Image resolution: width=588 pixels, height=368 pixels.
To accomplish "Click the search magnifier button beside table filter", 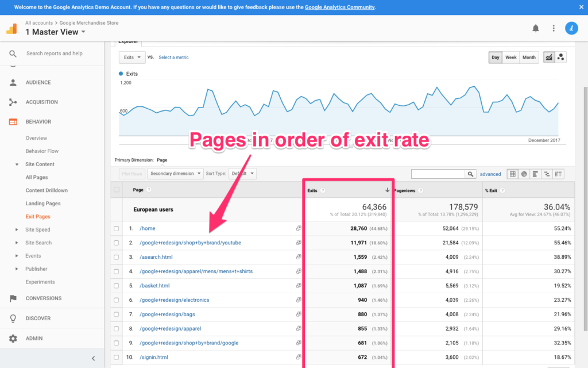I will 471,174.
